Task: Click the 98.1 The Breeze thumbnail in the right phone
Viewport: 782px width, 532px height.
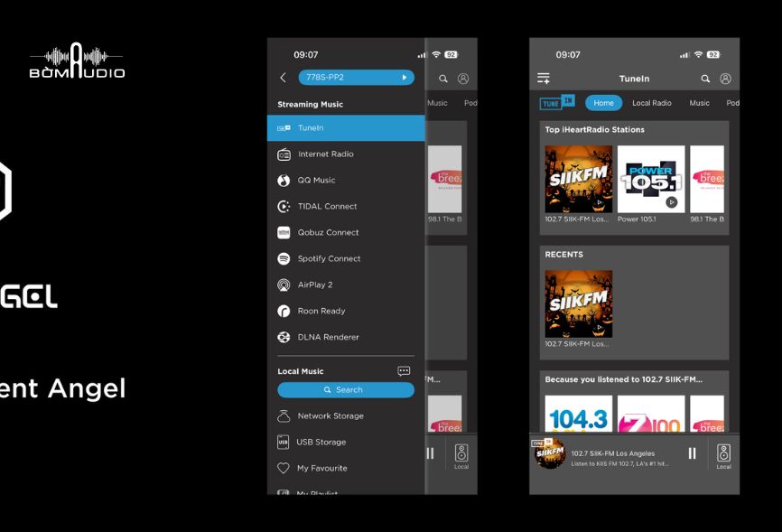Action: 707,179
